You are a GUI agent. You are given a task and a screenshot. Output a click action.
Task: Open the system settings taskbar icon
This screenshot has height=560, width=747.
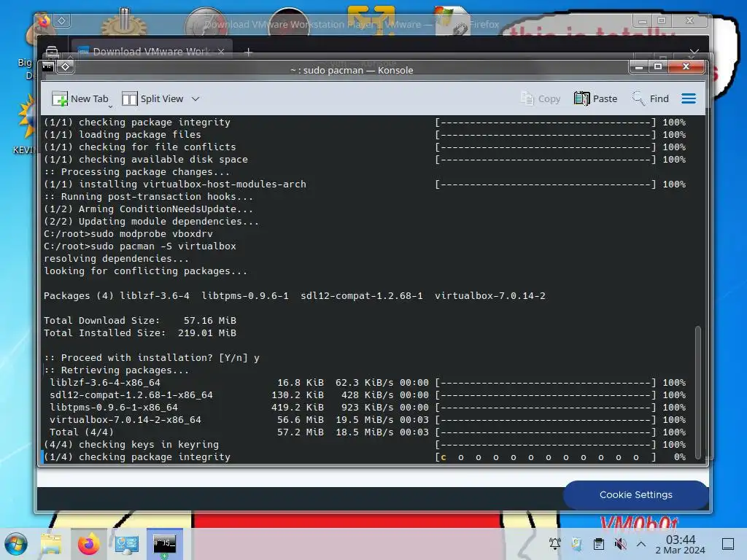click(127, 544)
